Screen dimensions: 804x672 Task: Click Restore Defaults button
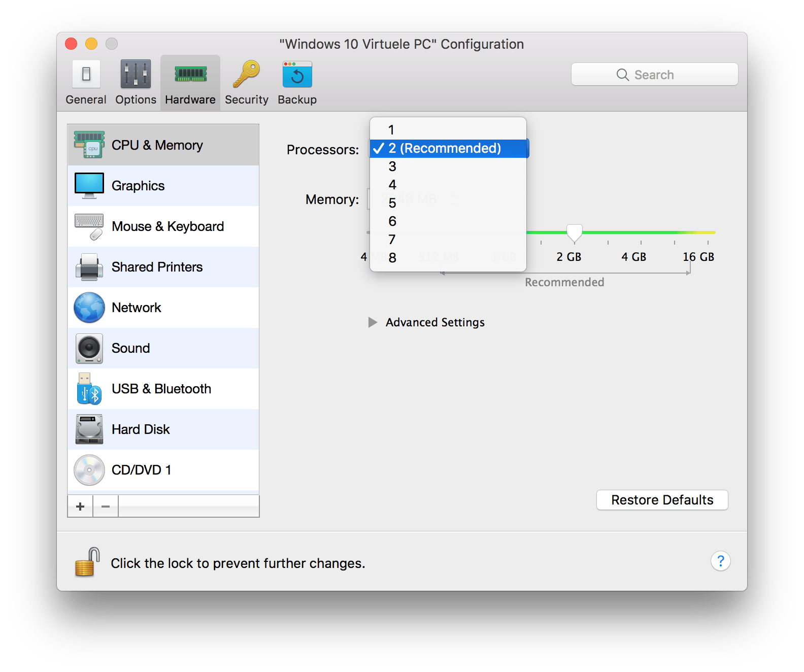click(x=662, y=500)
